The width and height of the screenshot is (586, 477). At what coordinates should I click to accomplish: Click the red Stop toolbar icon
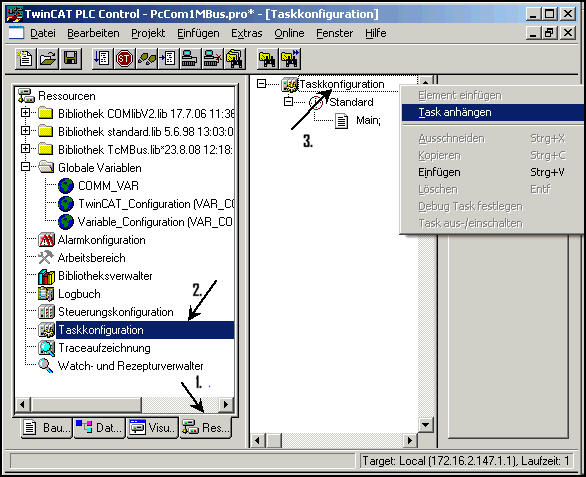124,59
